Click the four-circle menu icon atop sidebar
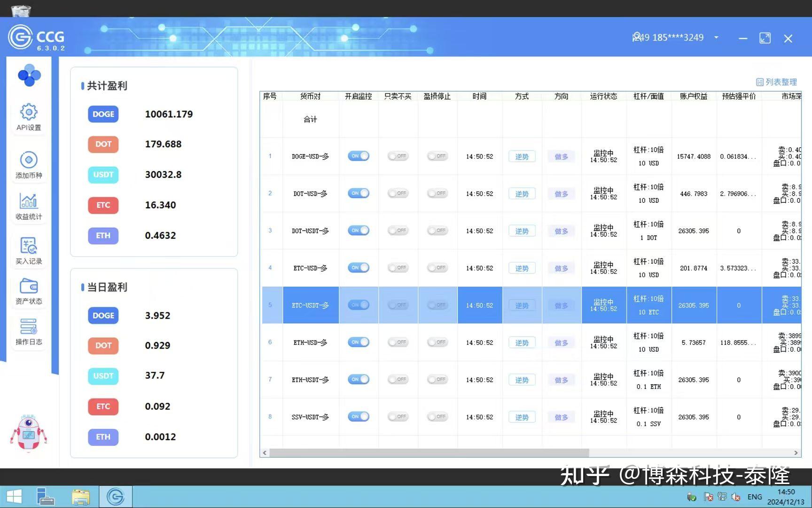This screenshot has height=508, width=812. click(x=29, y=75)
